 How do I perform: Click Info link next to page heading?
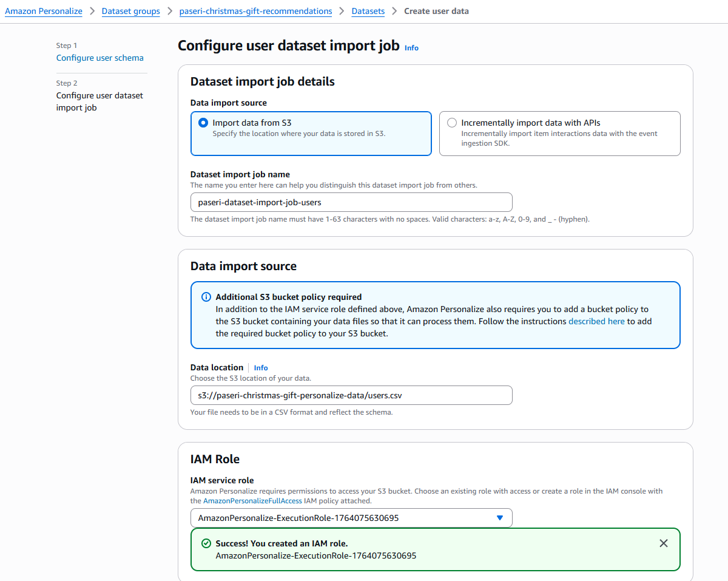click(411, 48)
